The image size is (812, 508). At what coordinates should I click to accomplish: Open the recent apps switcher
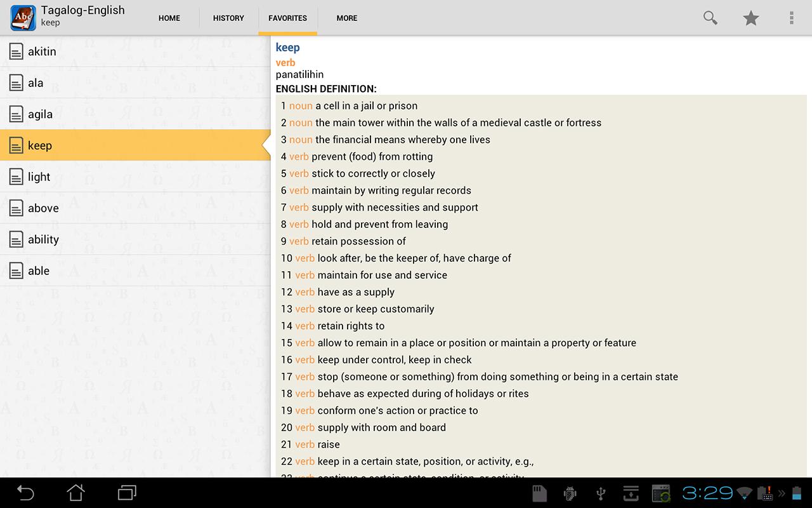click(x=127, y=492)
